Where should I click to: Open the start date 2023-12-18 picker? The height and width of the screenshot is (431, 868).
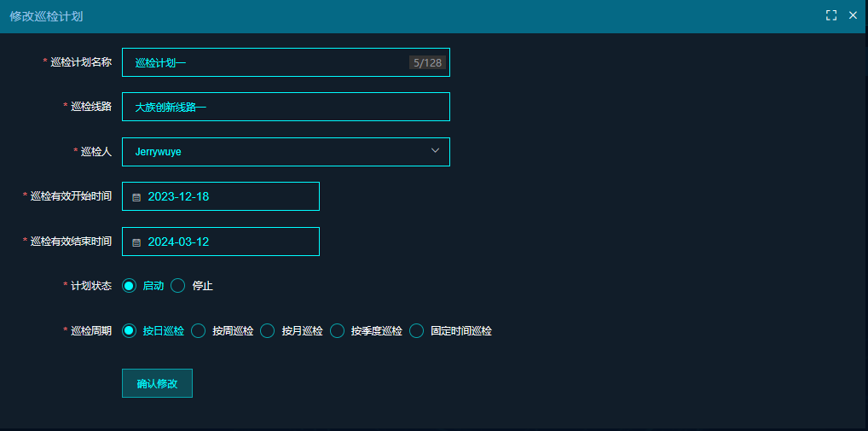220,196
